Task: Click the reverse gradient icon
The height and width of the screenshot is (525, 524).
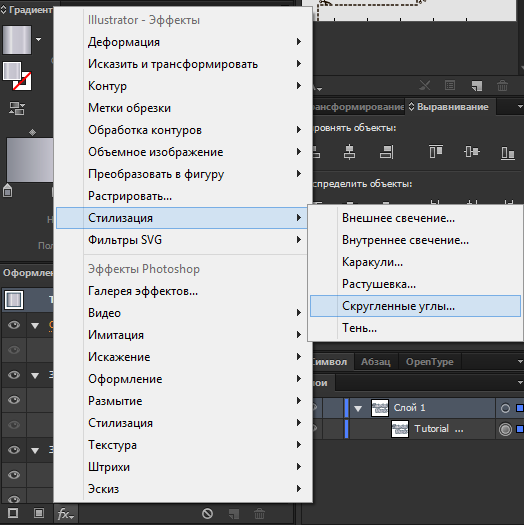Action: point(16,108)
